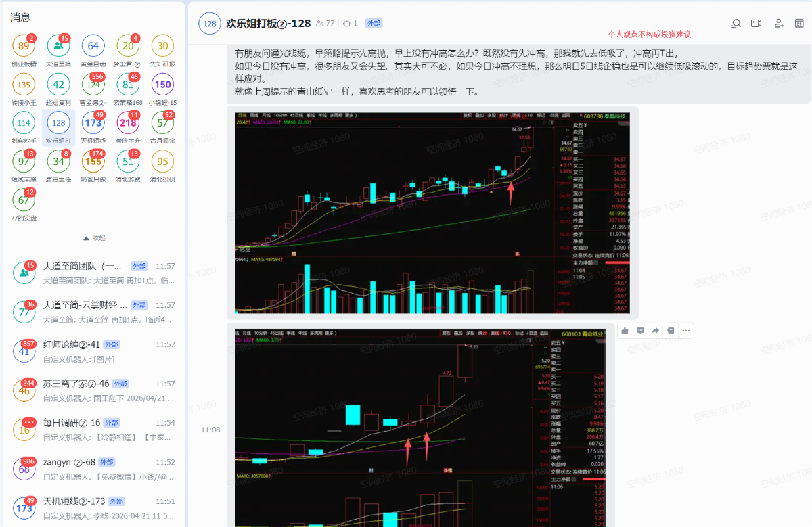The width and height of the screenshot is (812, 527).
Task: Select pinned chat 天机短线 avatar 173
Action: click(x=93, y=122)
